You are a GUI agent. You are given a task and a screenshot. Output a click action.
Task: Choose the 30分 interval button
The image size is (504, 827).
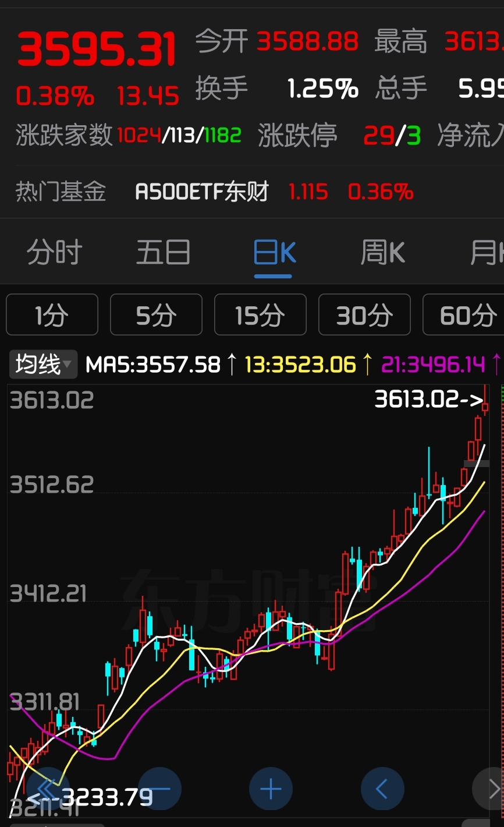click(364, 315)
